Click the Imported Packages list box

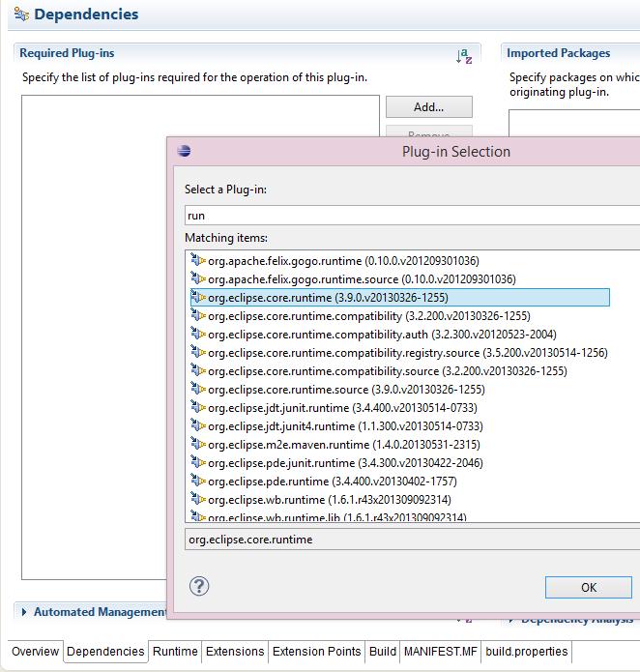tap(574, 123)
